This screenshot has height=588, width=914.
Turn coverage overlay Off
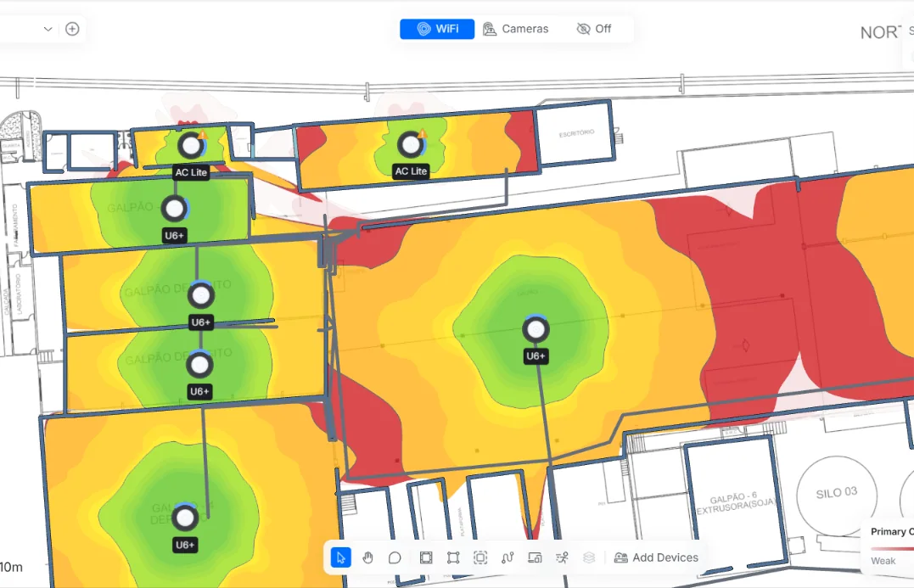pyautogui.click(x=594, y=29)
